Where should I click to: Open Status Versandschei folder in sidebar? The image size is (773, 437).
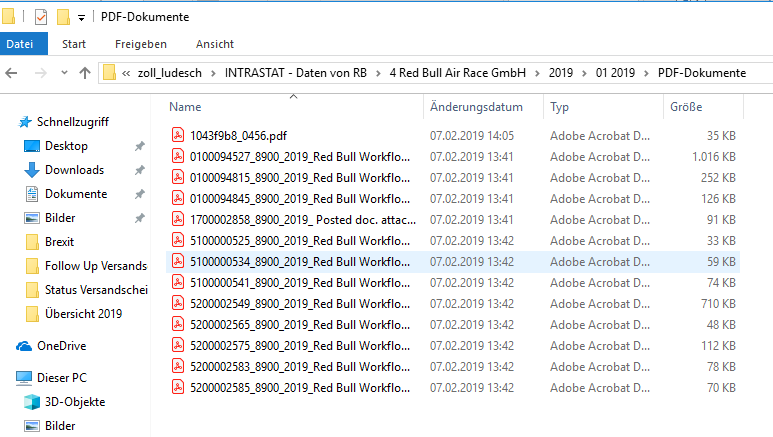click(x=96, y=290)
